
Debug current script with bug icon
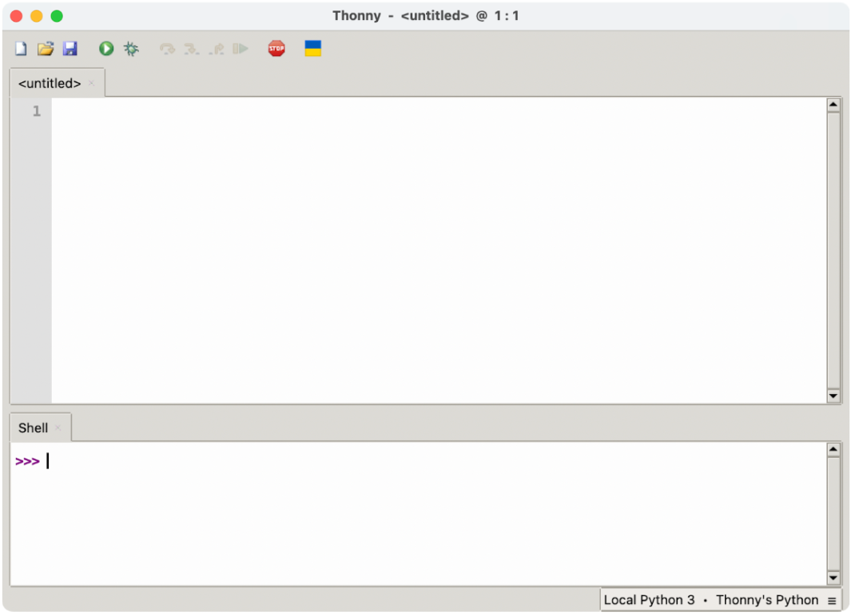(131, 49)
